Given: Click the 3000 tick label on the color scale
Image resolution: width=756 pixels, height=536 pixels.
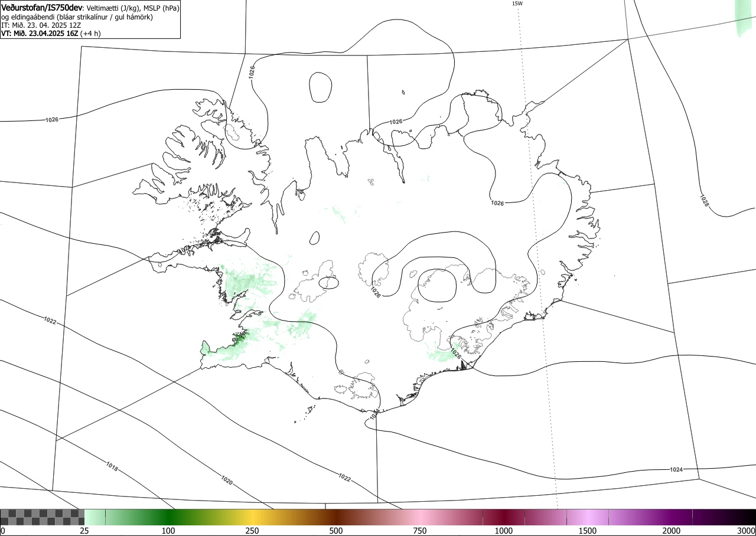Looking at the screenshot, I should [747, 531].
